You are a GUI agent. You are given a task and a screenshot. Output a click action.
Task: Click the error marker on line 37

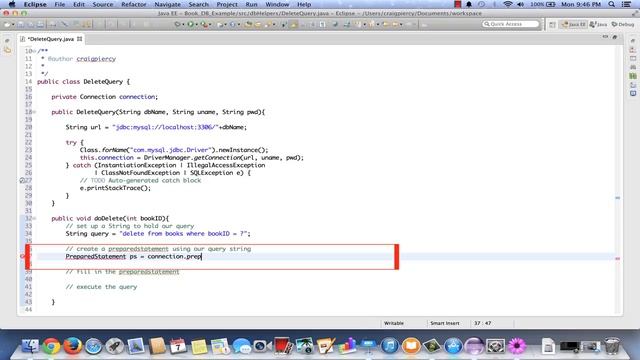(23, 256)
